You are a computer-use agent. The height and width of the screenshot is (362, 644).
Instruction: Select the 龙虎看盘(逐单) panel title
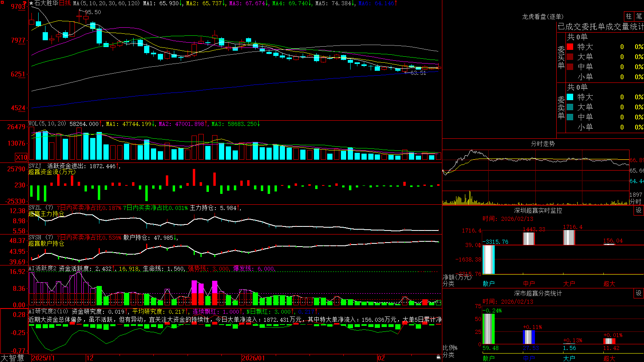pyautogui.click(x=543, y=16)
